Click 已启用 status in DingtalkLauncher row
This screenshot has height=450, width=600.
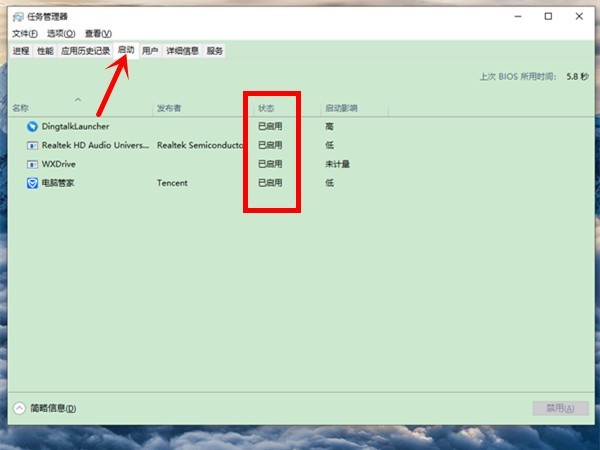[x=270, y=126]
